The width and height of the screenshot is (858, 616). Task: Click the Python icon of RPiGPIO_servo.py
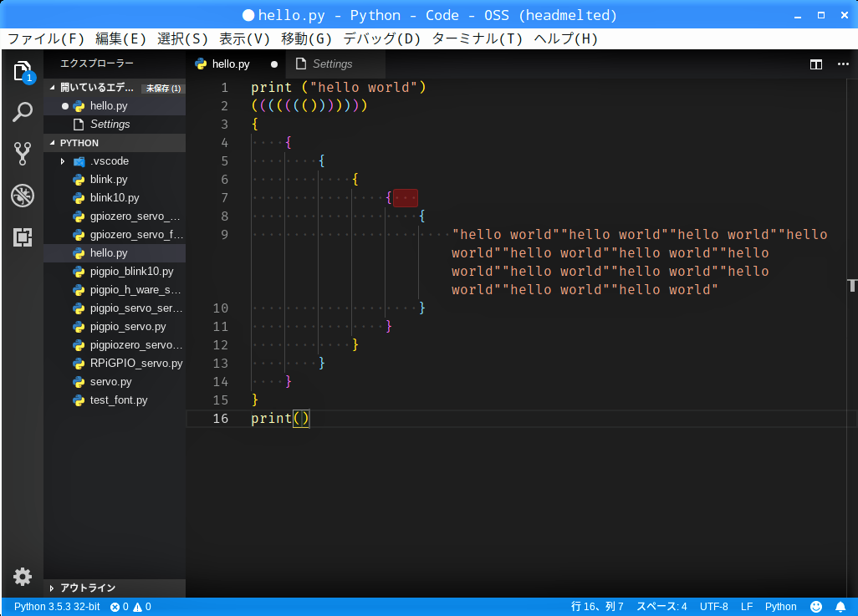tap(79, 364)
